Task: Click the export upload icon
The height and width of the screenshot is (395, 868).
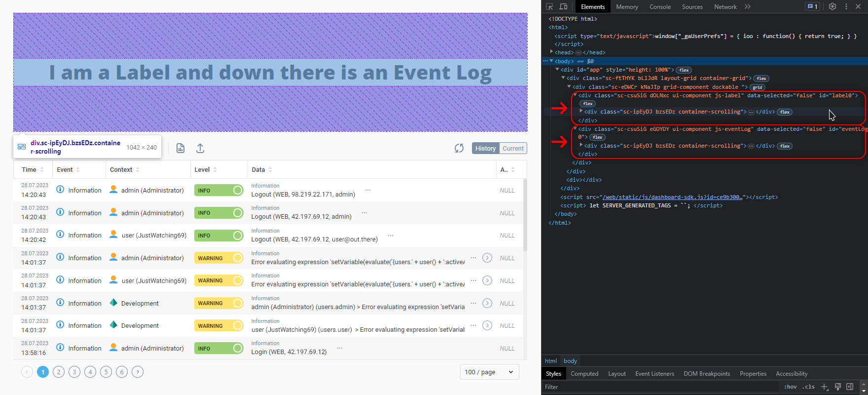Action: [x=200, y=148]
